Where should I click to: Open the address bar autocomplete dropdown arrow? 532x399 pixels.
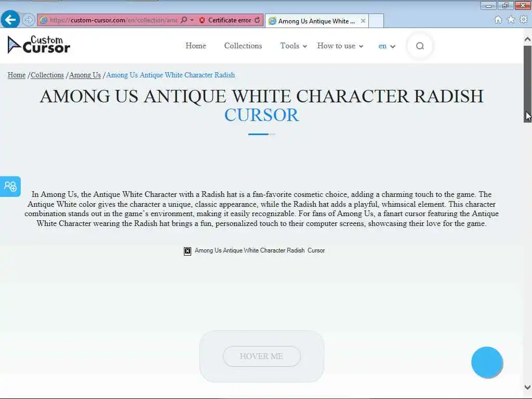coord(192,20)
